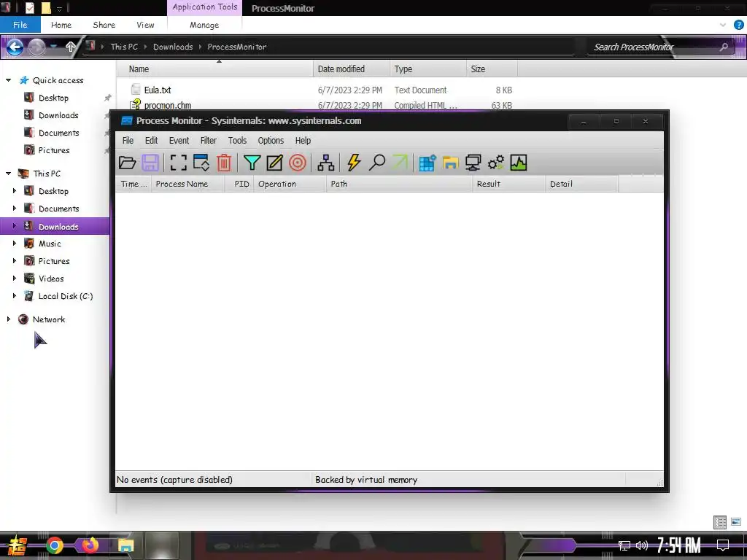Click the Path column header
The width and height of the screenshot is (747, 560).
click(399, 184)
